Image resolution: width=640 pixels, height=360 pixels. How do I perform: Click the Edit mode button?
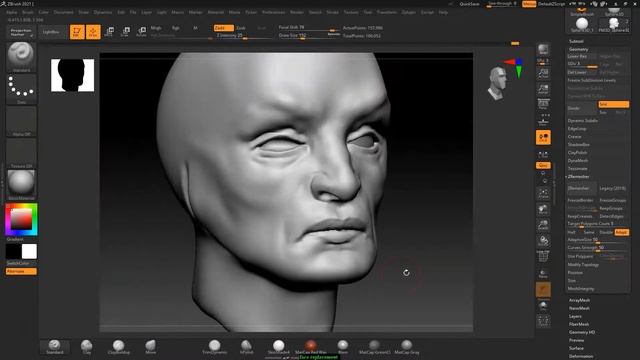coord(77,32)
